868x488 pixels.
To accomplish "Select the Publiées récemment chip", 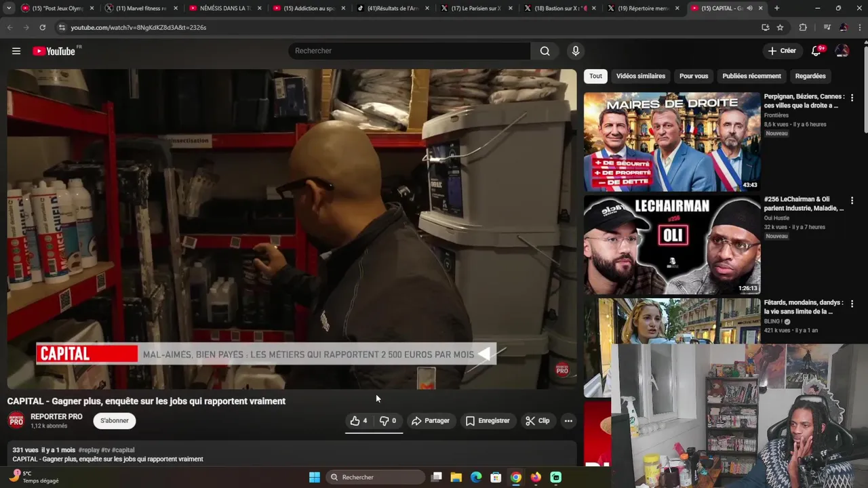I will 751,76.
